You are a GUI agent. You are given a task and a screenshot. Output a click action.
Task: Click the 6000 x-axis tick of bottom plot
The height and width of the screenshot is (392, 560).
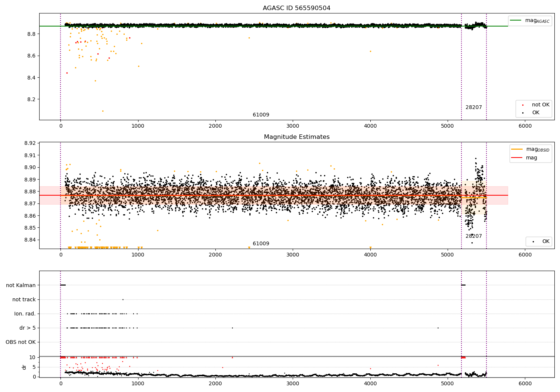tap(525, 384)
